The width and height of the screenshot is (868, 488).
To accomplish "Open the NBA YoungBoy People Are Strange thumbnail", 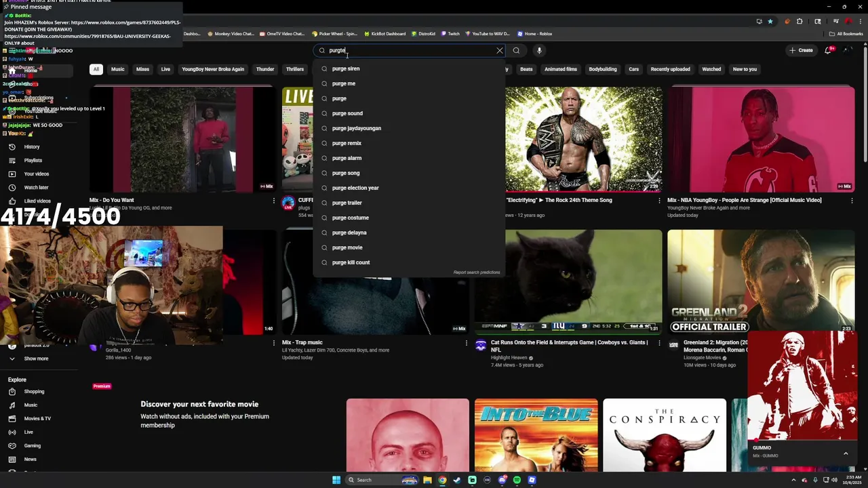I will click(x=761, y=139).
